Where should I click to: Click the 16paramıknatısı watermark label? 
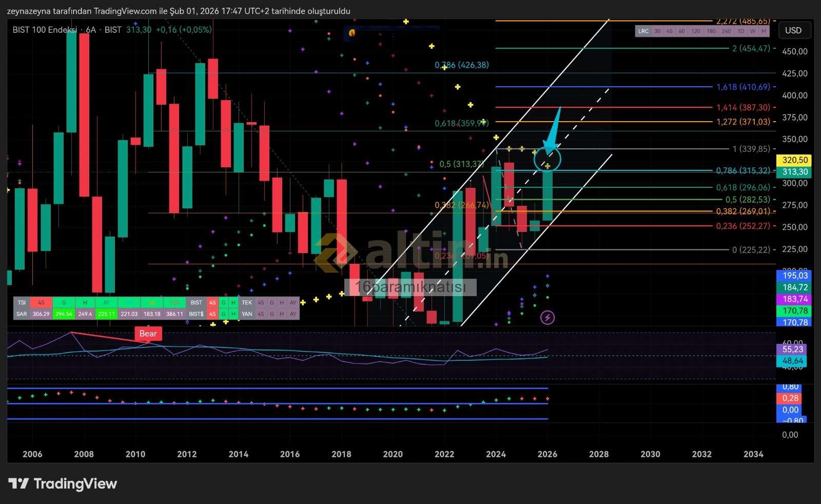[x=413, y=287]
